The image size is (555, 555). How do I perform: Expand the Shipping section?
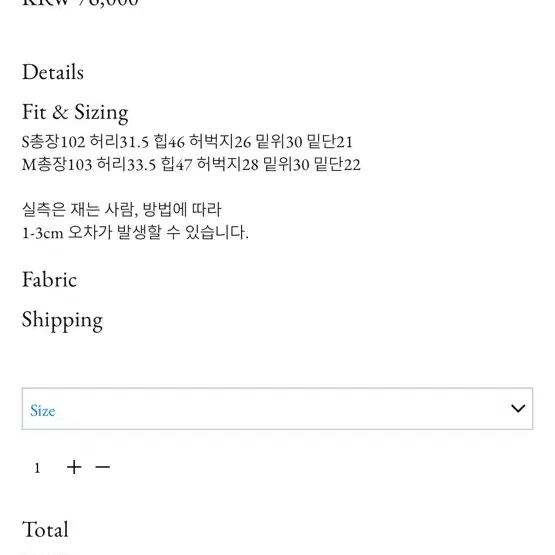point(62,320)
